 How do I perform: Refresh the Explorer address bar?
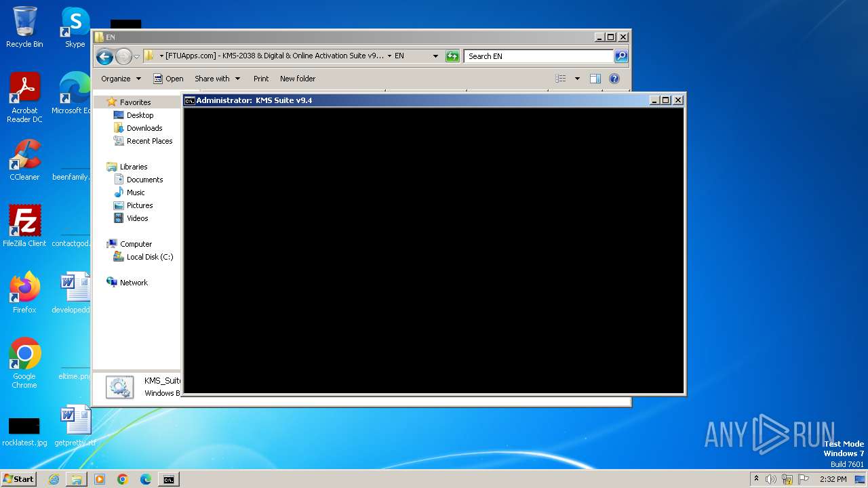pyautogui.click(x=452, y=56)
